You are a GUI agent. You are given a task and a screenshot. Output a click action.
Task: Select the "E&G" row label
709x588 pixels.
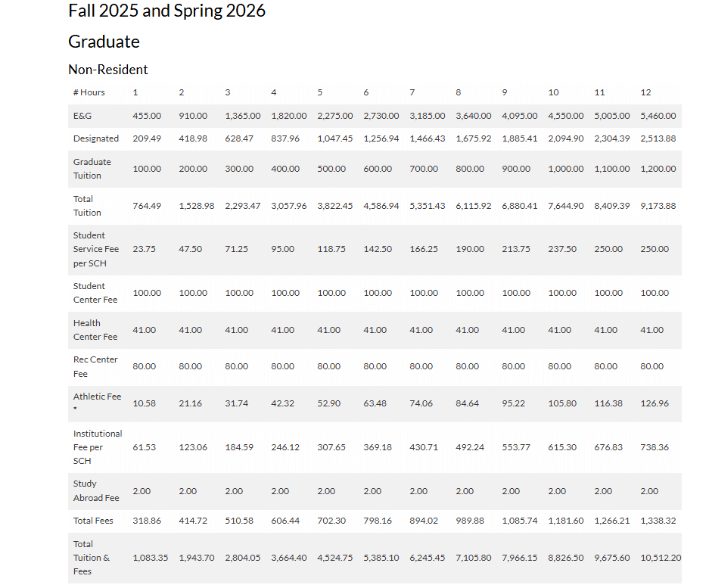pos(82,116)
